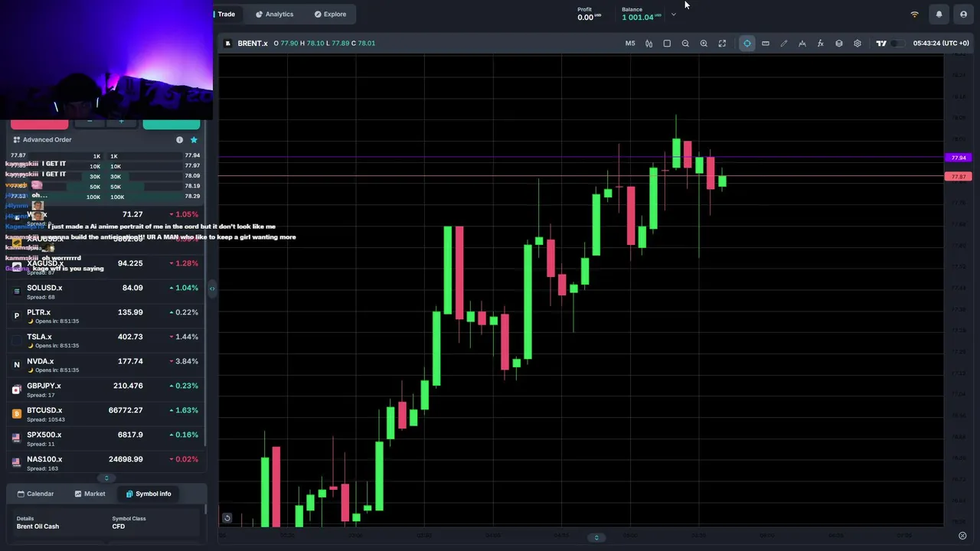Expand the bottom chart panel handle
This screenshot has width=980, height=551.
pos(596,537)
